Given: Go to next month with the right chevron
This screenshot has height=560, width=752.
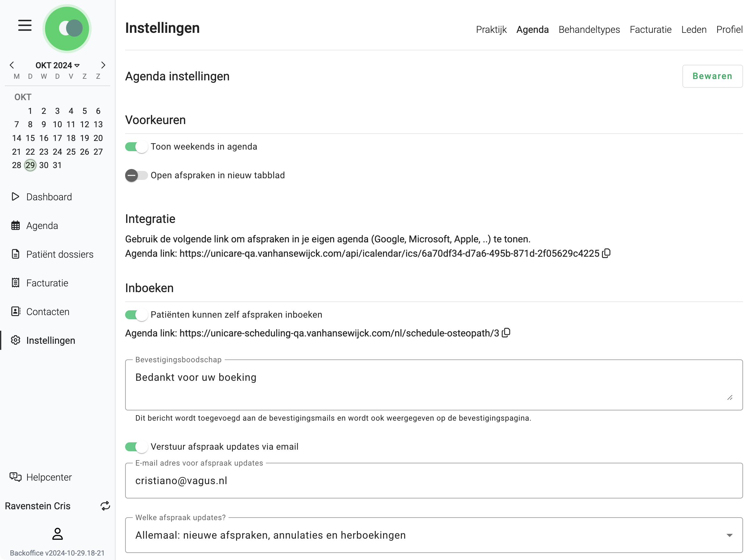Looking at the screenshot, I should tap(103, 65).
